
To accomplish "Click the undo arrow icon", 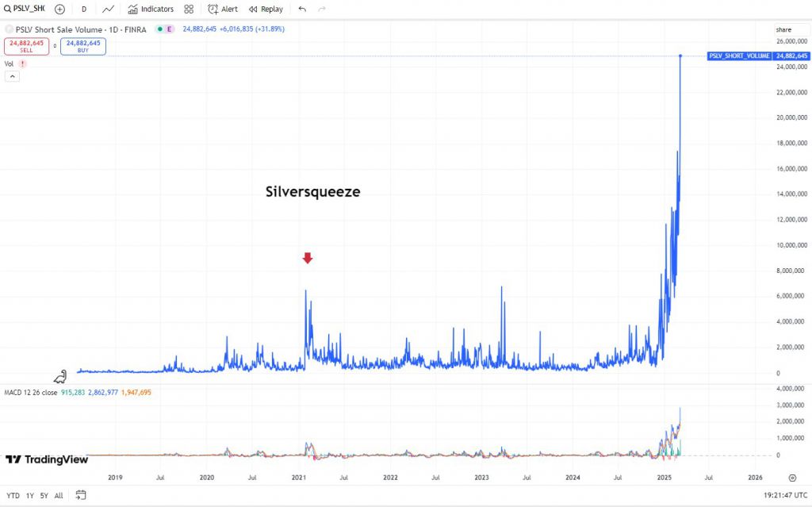I will [302, 9].
